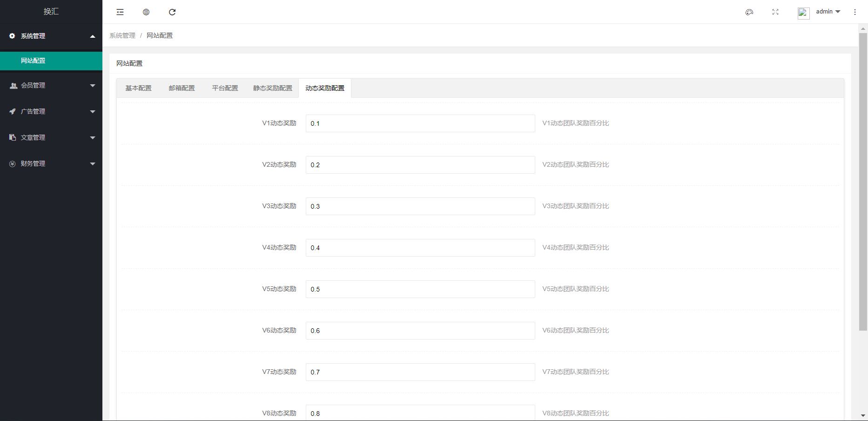Open the website globe icon in header
This screenshot has height=421, width=868.
point(146,12)
